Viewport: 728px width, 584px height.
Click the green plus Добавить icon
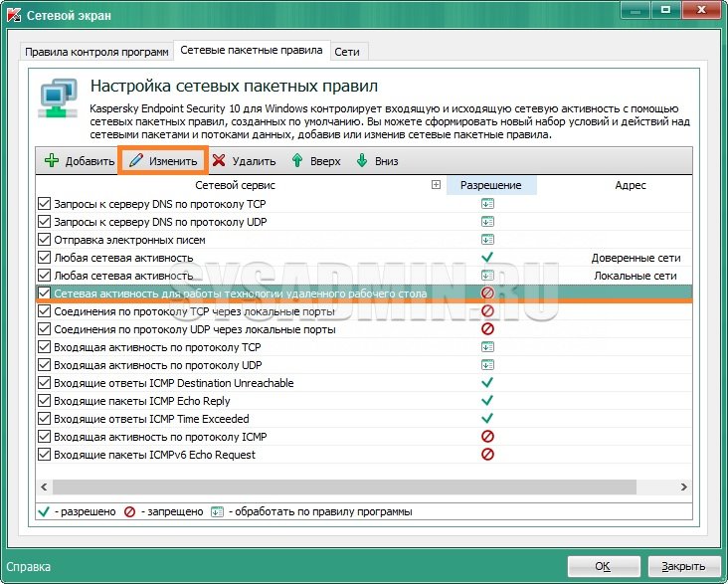52,161
